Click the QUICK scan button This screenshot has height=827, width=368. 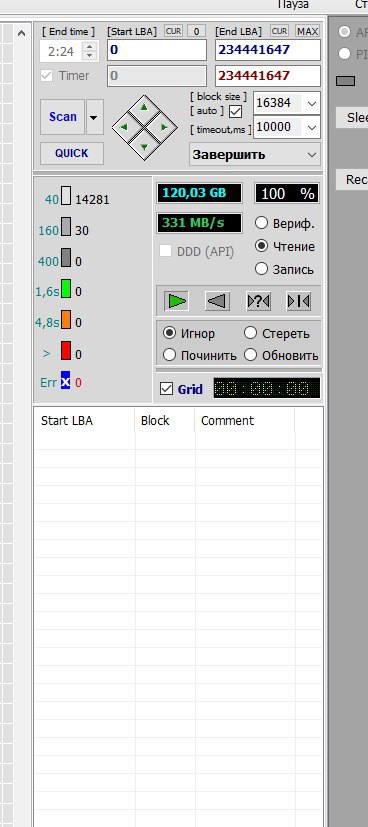72,153
